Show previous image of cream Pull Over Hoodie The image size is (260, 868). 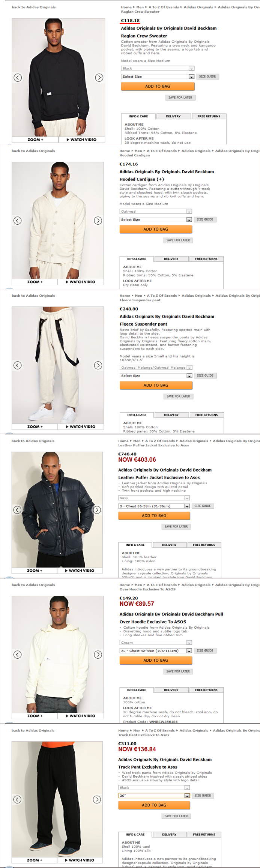tap(18, 655)
